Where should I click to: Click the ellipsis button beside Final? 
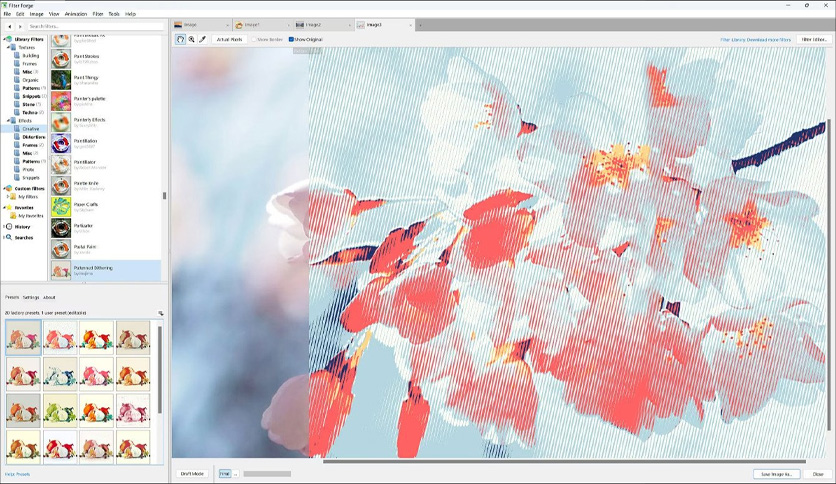pos(235,473)
